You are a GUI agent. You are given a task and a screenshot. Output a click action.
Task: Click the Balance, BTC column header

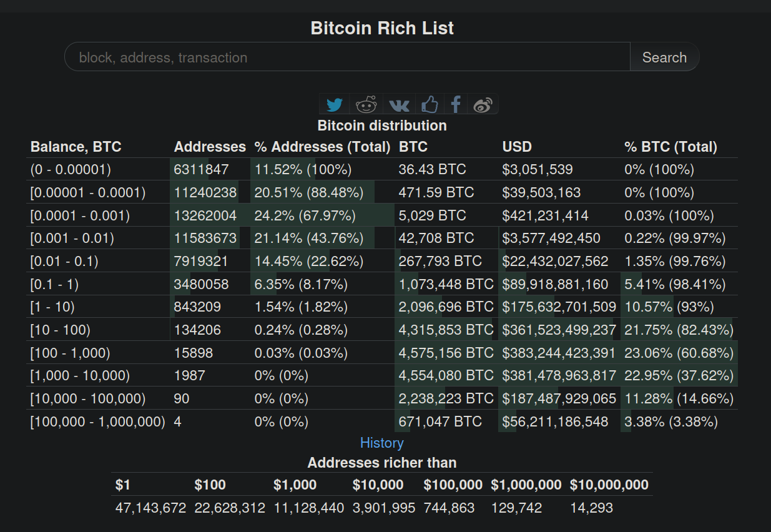tap(76, 147)
